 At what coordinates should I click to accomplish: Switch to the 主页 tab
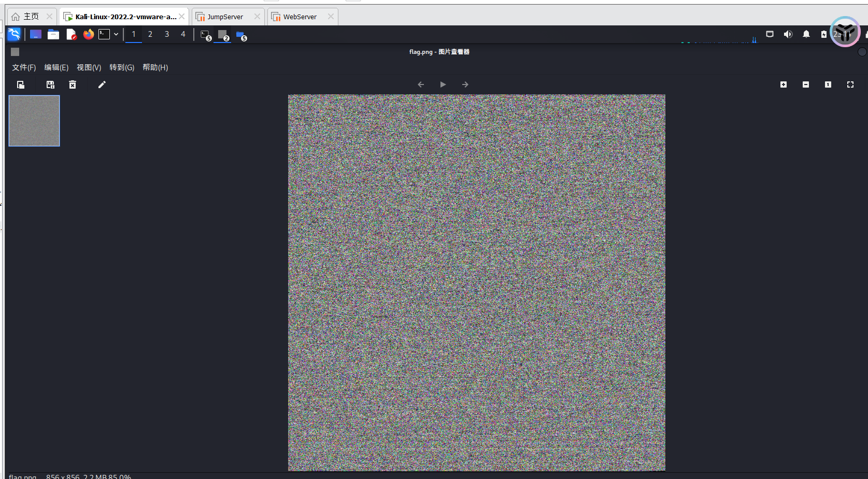coord(31,17)
